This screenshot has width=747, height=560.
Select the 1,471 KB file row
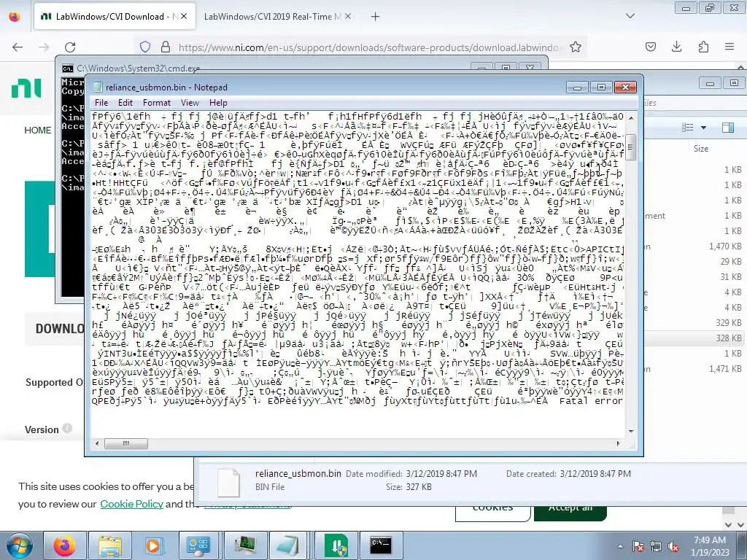(695, 368)
